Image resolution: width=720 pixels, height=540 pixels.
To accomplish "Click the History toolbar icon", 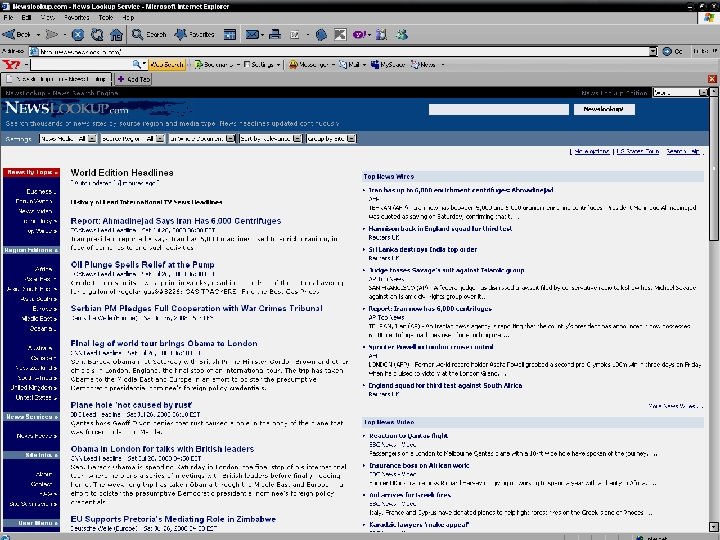I will pos(230,34).
